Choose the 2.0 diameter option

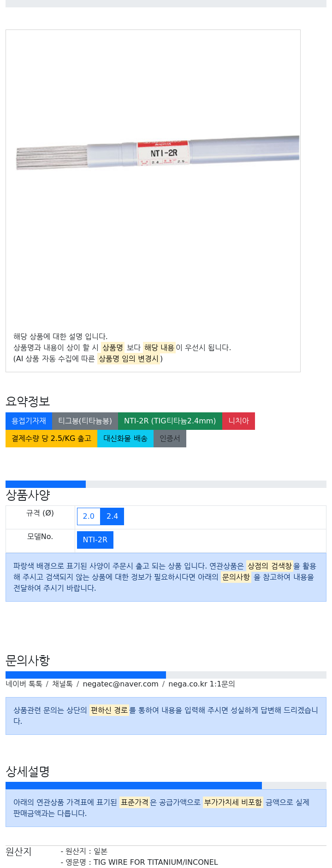89,516
